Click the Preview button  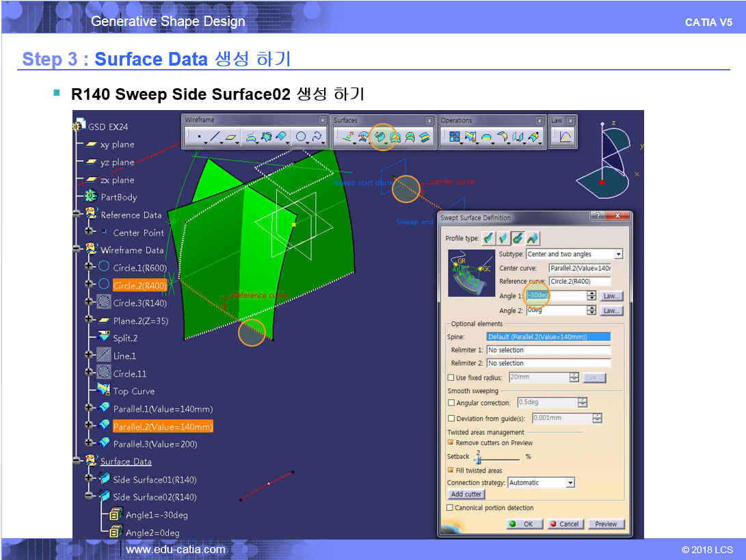606,524
